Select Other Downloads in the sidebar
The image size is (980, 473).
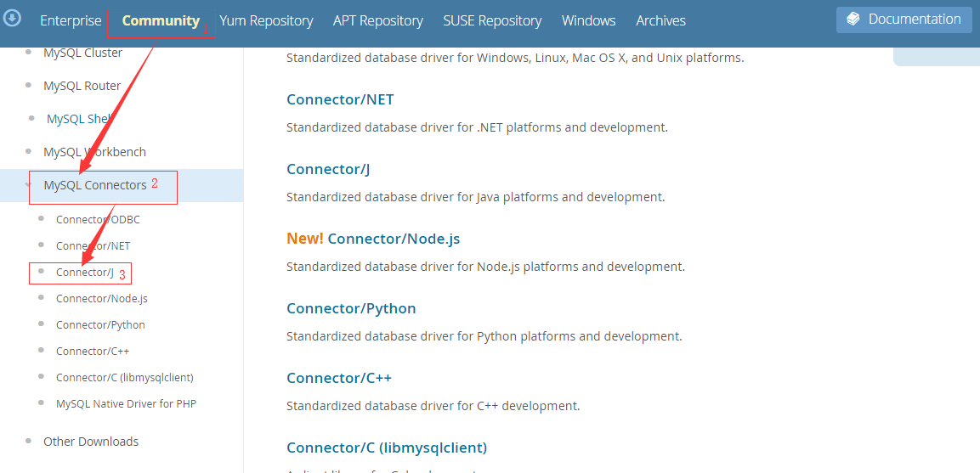pyautogui.click(x=91, y=441)
